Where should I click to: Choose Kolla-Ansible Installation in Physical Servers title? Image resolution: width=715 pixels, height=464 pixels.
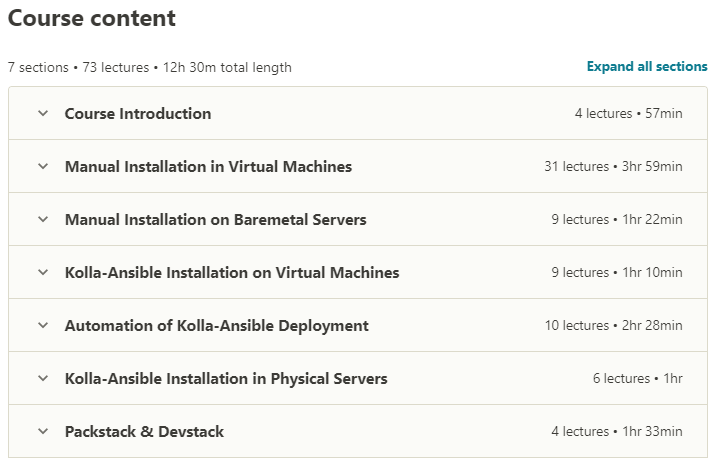click(226, 379)
